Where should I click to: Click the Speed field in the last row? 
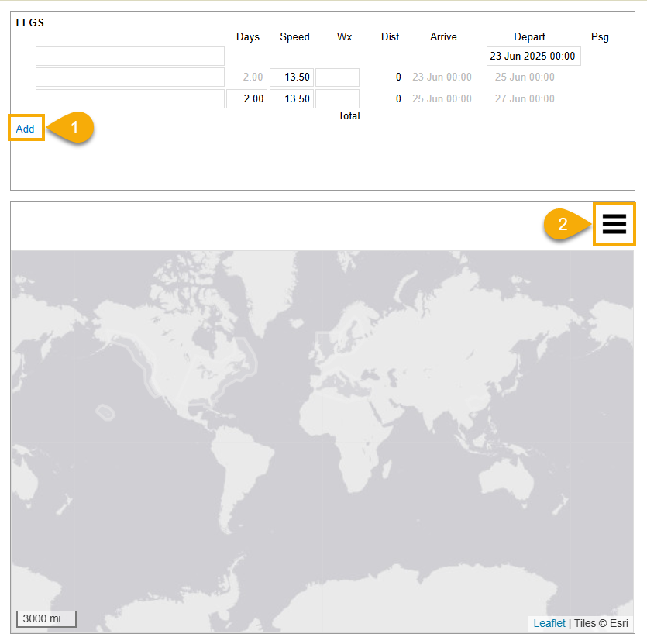(291, 98)
